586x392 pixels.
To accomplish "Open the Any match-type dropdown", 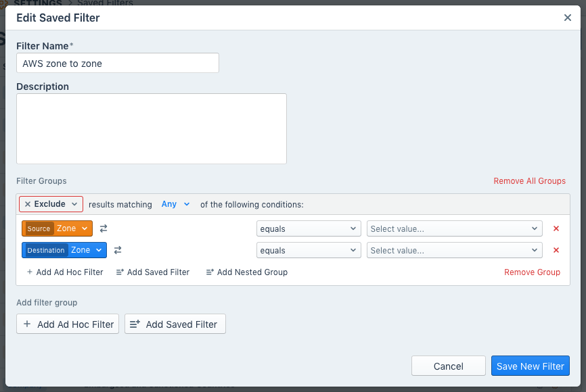I will (x=175, y=204).
